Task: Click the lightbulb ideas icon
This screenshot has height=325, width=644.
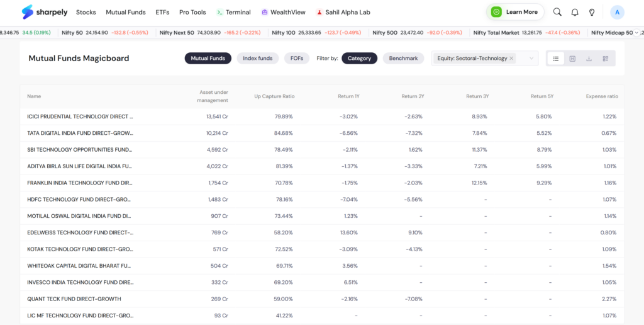Action: [592, 13]
